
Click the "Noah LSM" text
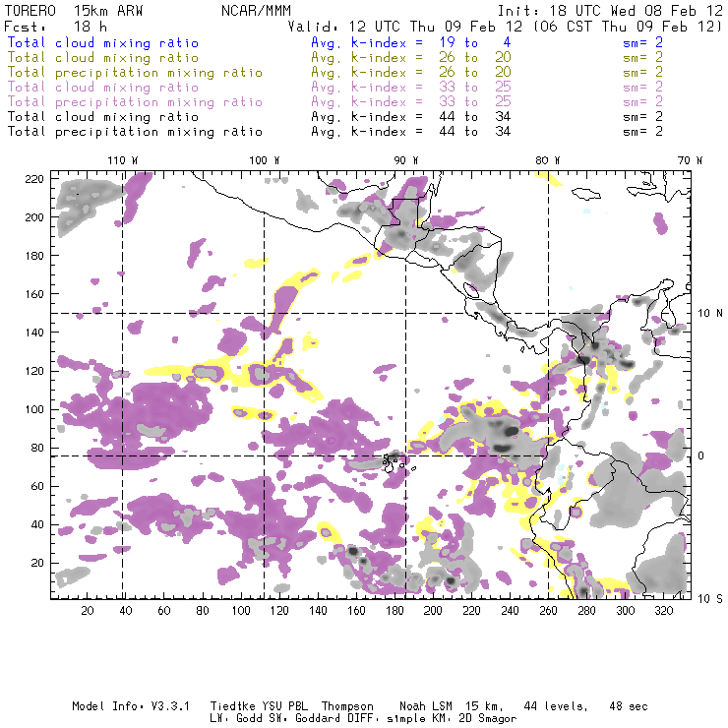426,706
